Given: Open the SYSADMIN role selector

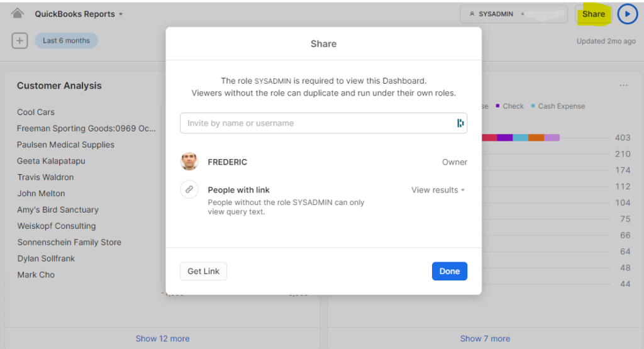Looking at the screenshot, I should pos(514,14).
